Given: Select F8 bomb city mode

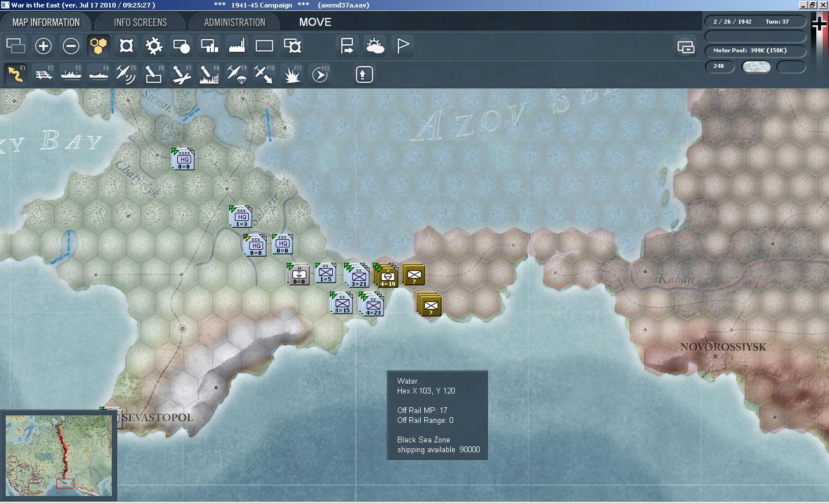Looking at the screenshot, I should click(x=209, y=74).
